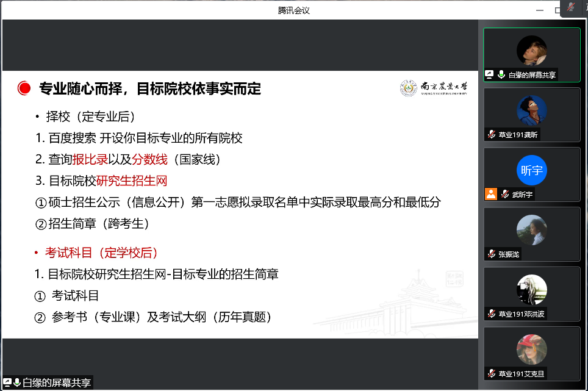Toggle the muted microphone indicator in the title bar
588x391 pixels.
572,7
